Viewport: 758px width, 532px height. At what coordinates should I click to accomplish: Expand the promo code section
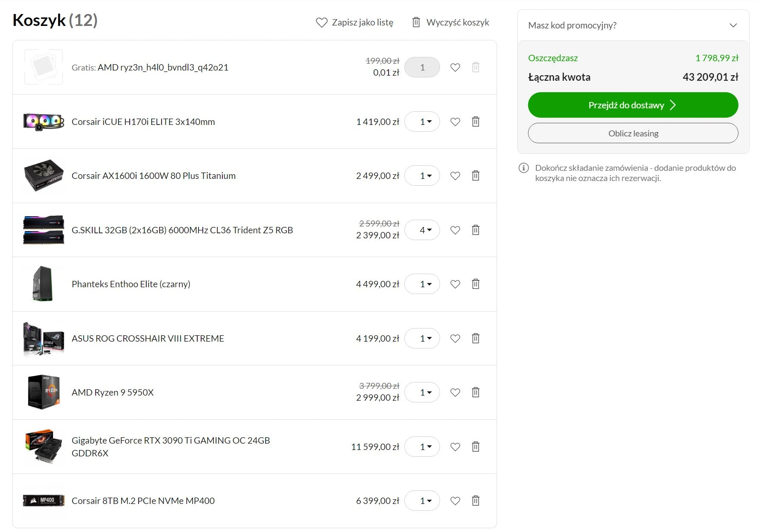633,25
